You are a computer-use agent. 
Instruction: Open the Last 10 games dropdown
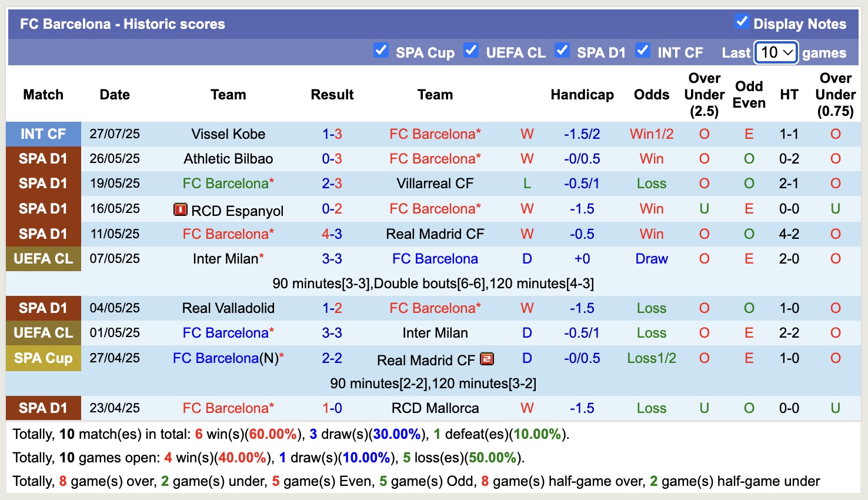776,52
